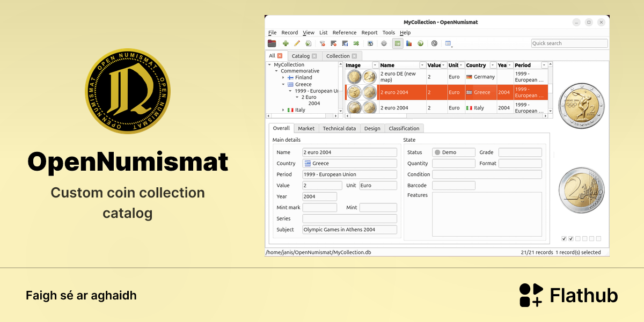Click the Subject field with Olympic Games text
This screenshot has height=322, width=644.
pos(350,230)
